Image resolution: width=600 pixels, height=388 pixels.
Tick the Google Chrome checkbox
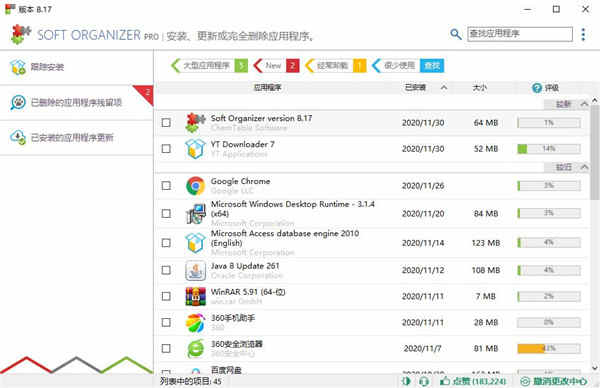[166, 186]
